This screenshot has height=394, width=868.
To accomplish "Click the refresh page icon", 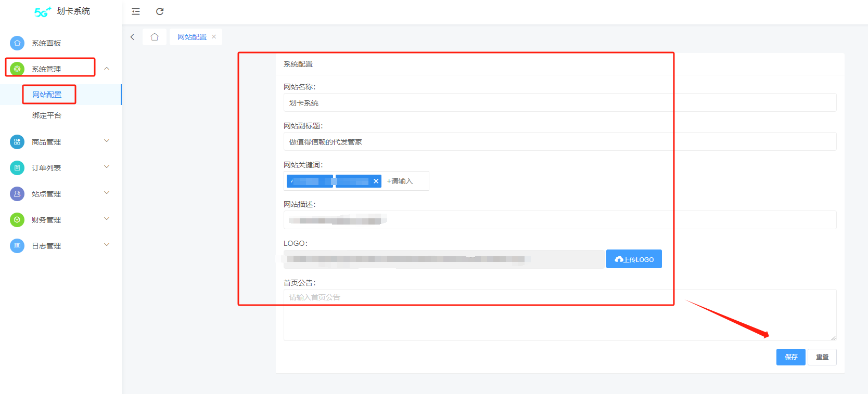I will pos(160,11).
